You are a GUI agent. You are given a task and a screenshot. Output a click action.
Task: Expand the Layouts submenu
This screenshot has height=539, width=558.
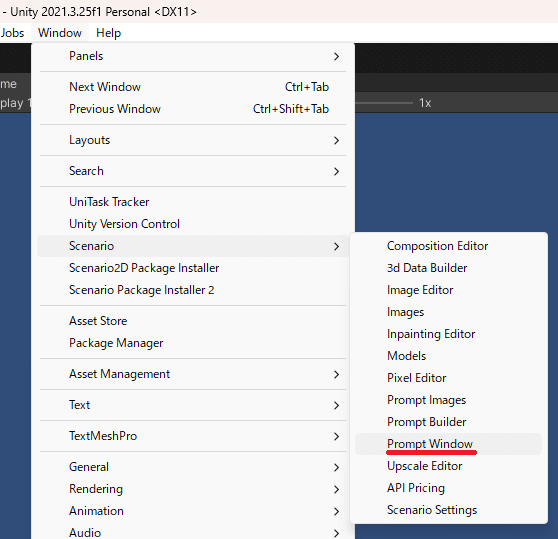pyautogui.click(x=193, y=140)
